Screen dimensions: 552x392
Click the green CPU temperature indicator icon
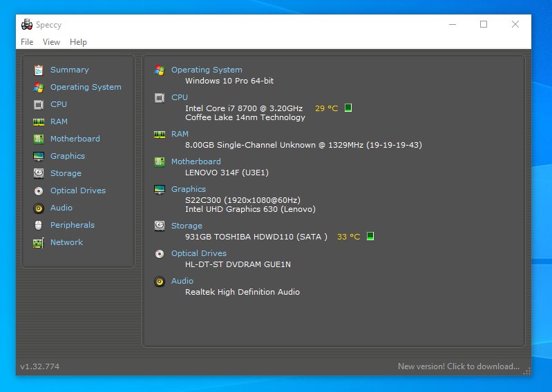pos(348,108)
